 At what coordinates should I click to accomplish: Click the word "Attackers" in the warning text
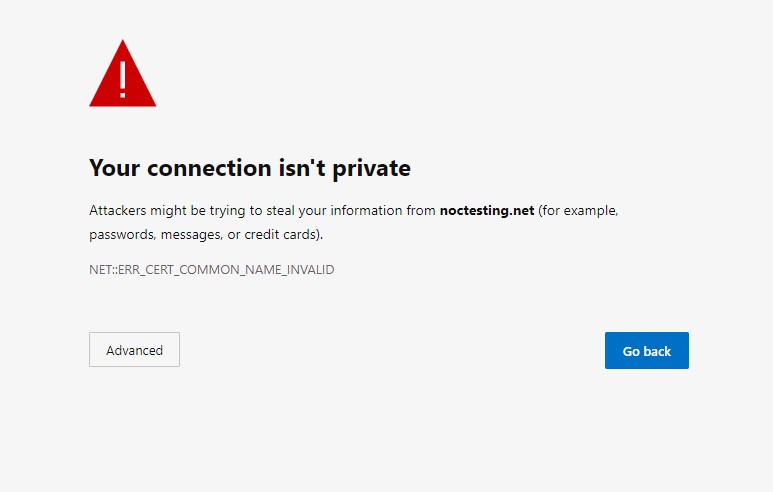point(118,211)
